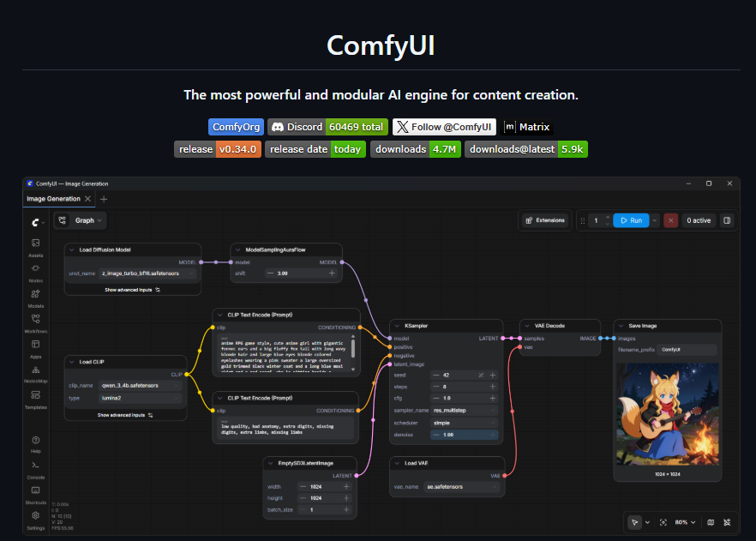Collapse the KSampler node
The image size is (756, 541).
398,326
